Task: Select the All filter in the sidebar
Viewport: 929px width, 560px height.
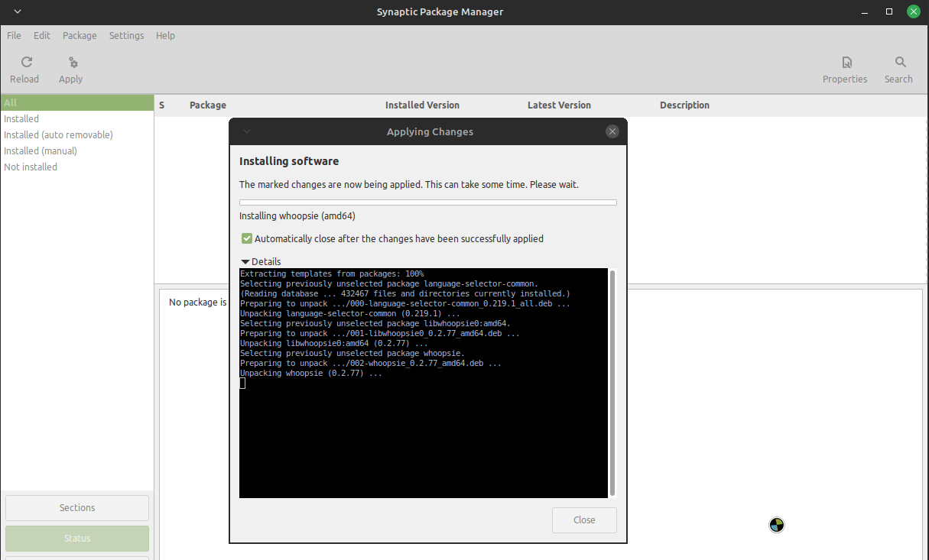Action: (76, 102)
